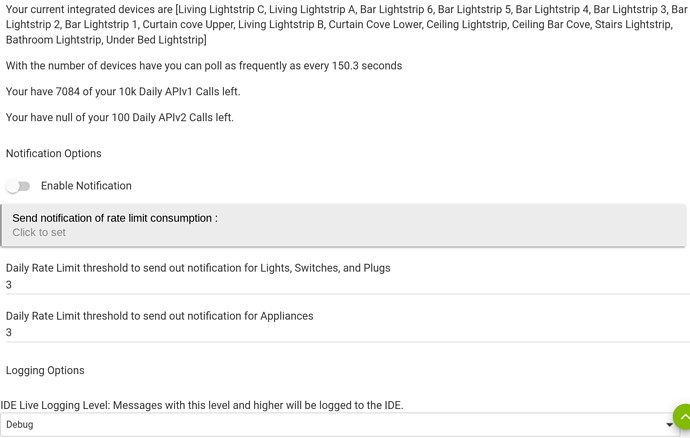Toggle the Enable Notification switch

(x=18, y=186)
